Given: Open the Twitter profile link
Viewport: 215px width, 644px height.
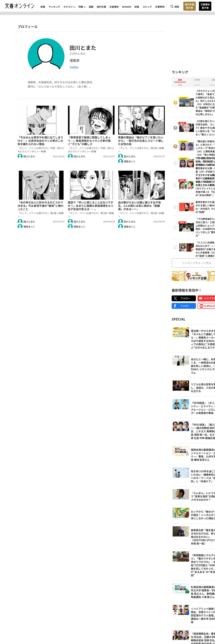Looking at the screenshot, I should [x=74, y=67].
